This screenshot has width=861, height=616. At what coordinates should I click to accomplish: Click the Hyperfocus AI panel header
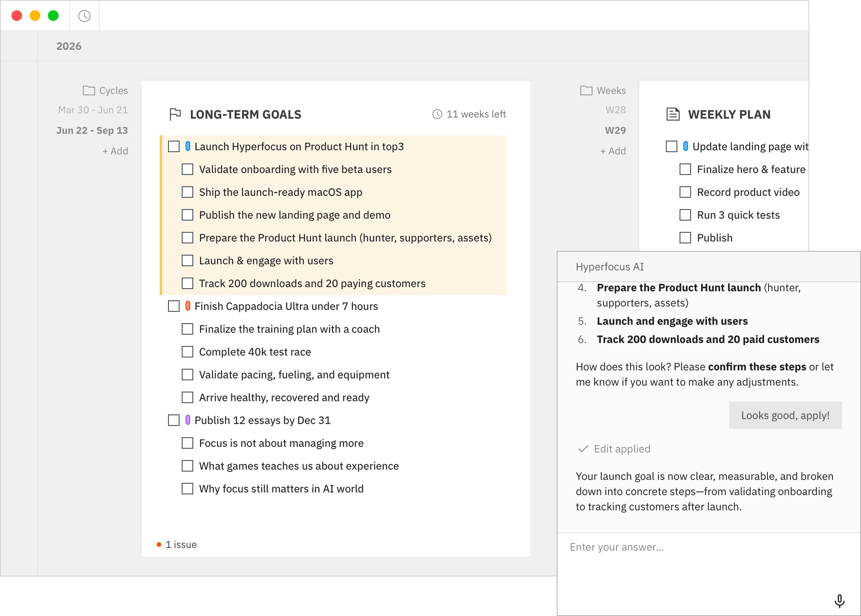(x=709, y=267)
